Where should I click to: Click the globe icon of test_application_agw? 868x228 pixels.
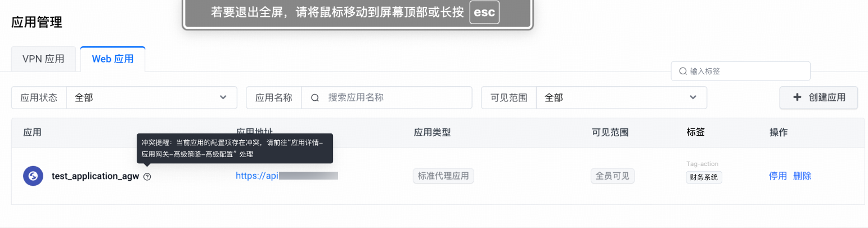point(33,176)
